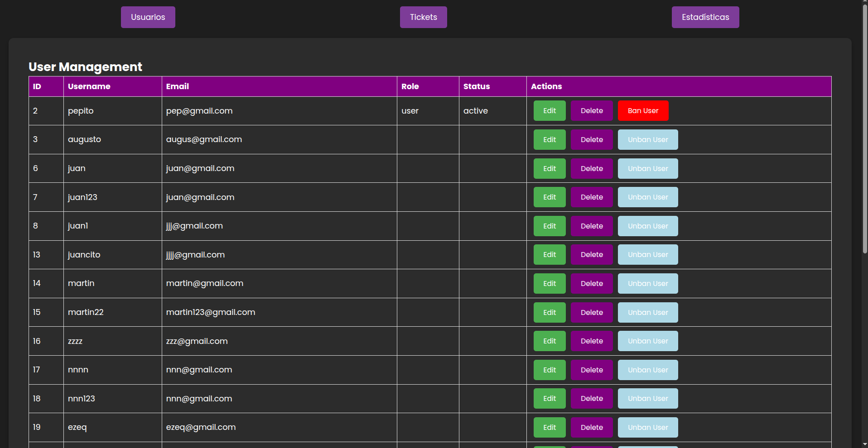Select email augus@gmail.com
The width and height of the screenshot is (868, 448).
[x=204, y=139]
